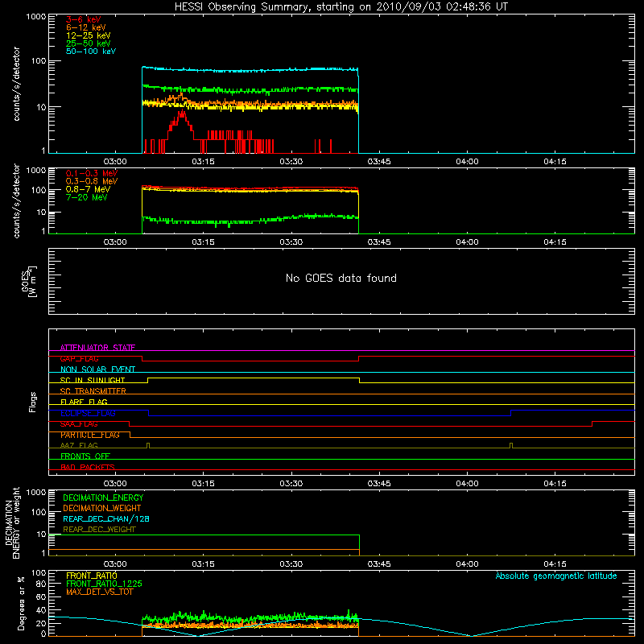Click the 0.3-0.8 MeV legend entry

click(92, 181)
